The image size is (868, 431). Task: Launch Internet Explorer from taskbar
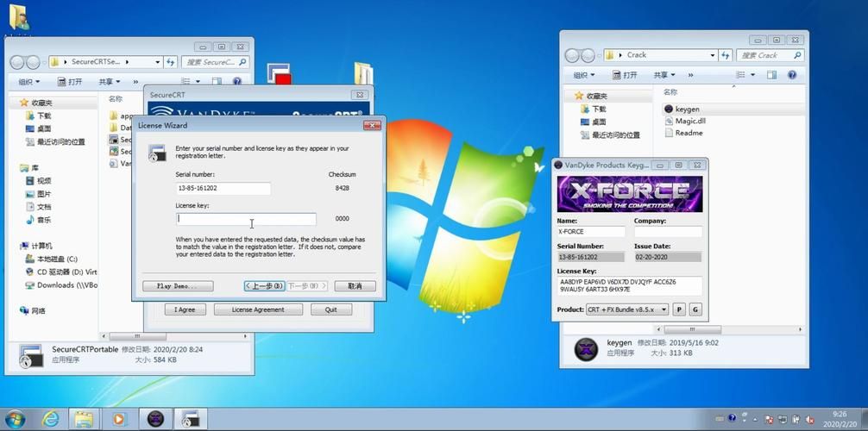(x=51, y=420)
